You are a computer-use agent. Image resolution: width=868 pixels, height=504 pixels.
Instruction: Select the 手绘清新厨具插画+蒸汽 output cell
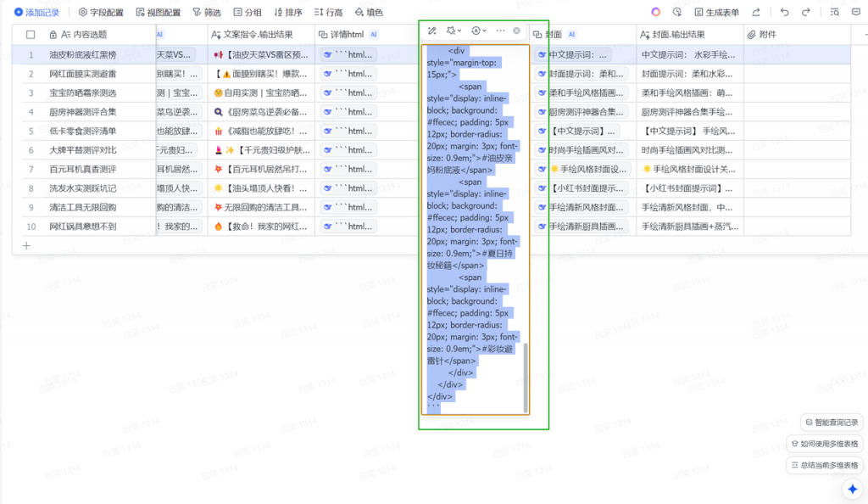tap(690, 226)
